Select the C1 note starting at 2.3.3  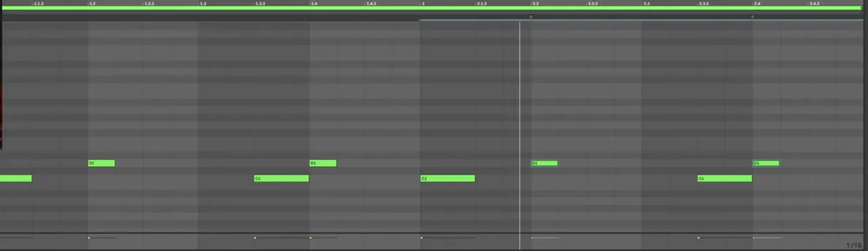click(x=725, y=178)
